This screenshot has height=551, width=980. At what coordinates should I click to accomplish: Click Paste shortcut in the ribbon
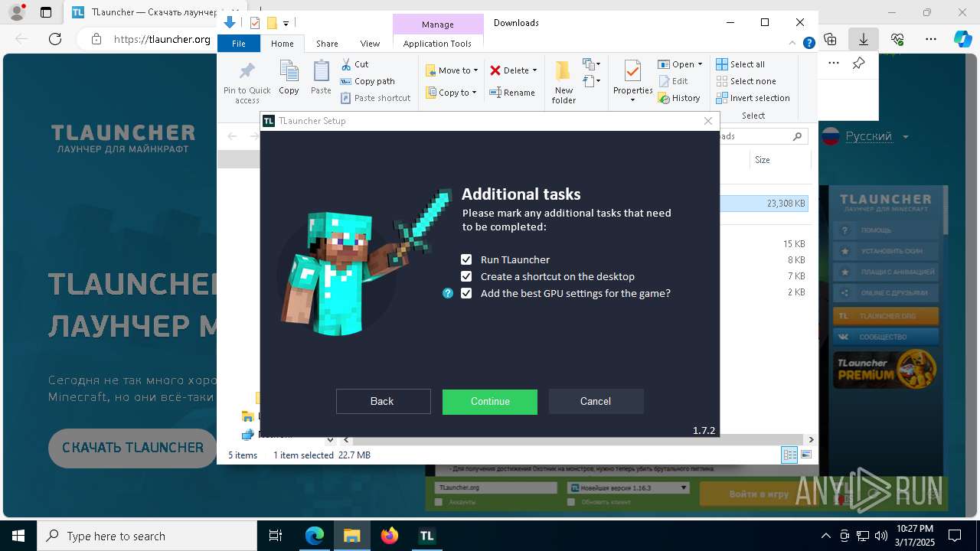point(375,98)
